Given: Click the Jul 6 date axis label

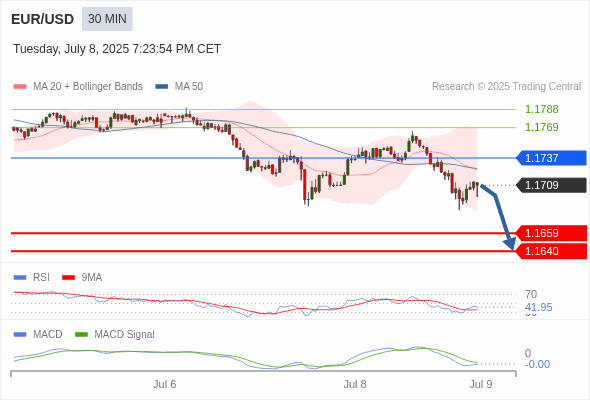Looking at the screenshot, I should [x=164, y=385].
